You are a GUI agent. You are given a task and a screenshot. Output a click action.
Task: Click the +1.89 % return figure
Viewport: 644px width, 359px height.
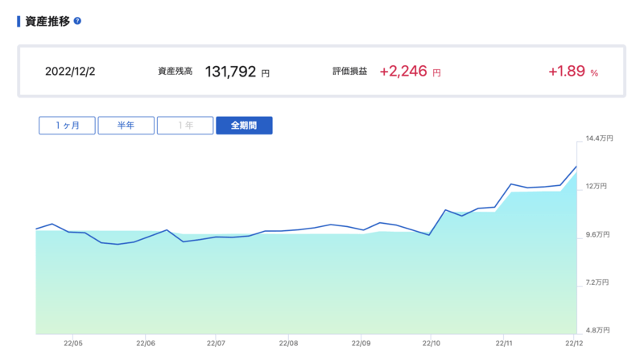pyautogui.click(x=573, y=72)
